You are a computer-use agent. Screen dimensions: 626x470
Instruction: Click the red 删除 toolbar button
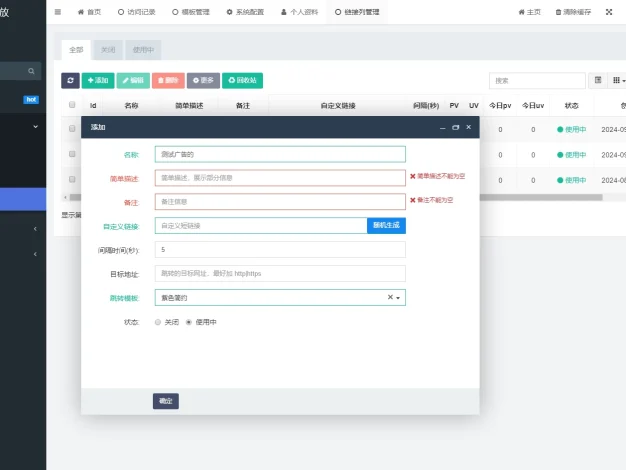[168, 80]
